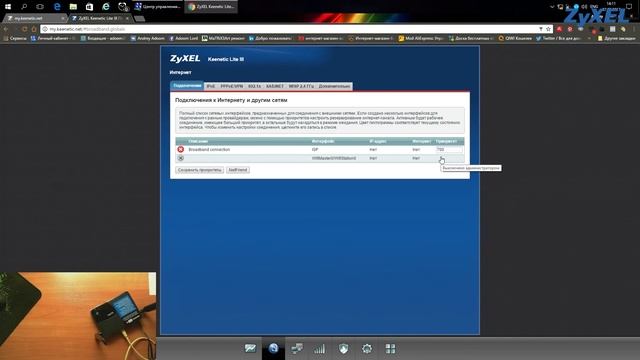Switch to the PPPoE/VPN tab

(x=231, y=86)
